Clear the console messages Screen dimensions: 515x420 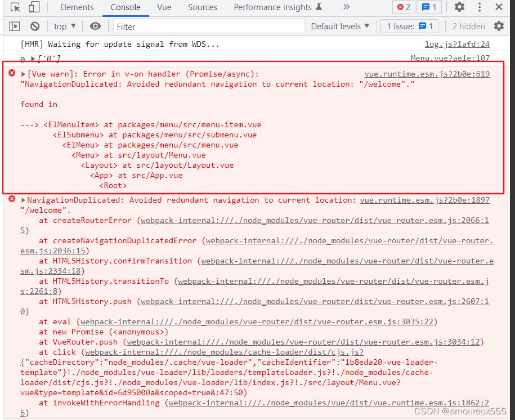(35, 26)
